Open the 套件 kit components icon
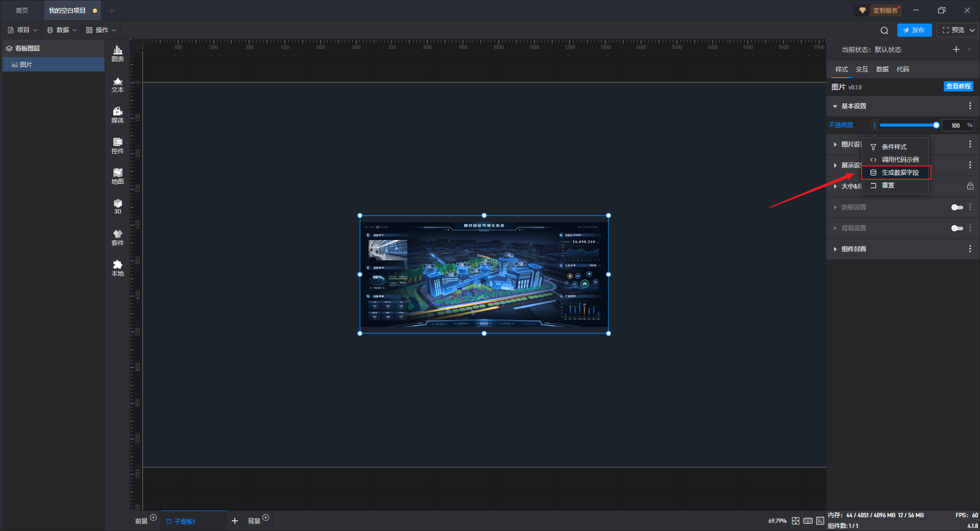The image size is (980, 531). (117, 237)
